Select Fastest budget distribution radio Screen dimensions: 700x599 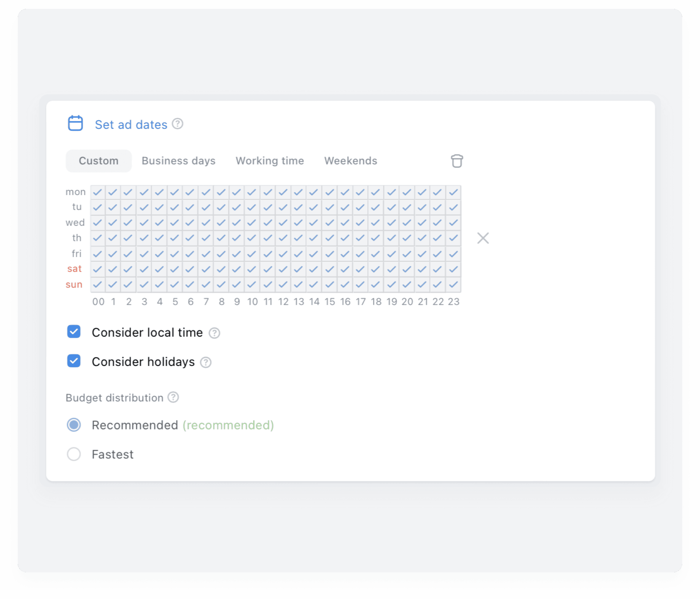(x=74, y=454)
